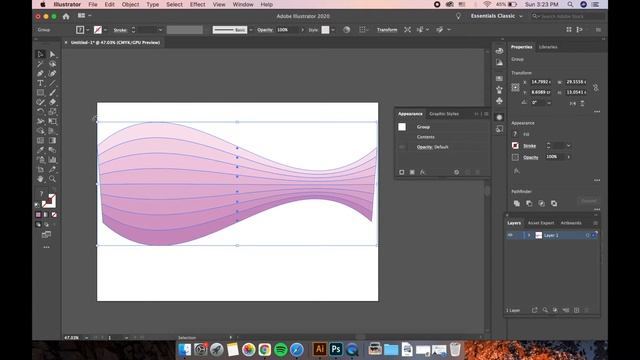
Task: Click Transform link in control bar
Action: [387, 30]
